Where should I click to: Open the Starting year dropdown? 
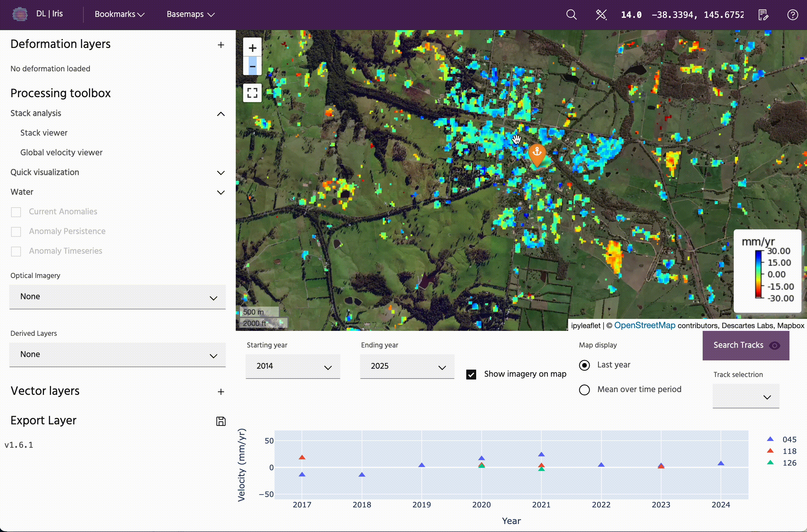point(293,367)
